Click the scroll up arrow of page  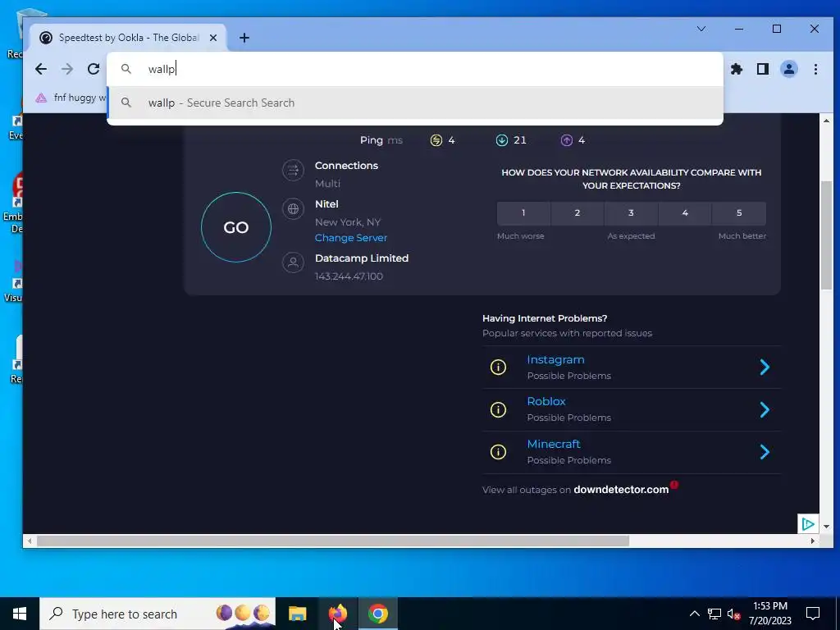coord(826,121)
